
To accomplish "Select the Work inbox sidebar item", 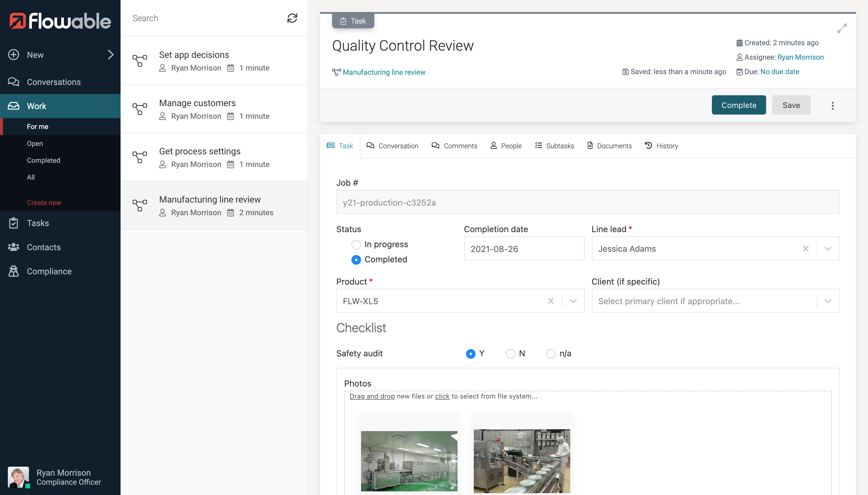I will pyautogui.click(x=60, y=106).
